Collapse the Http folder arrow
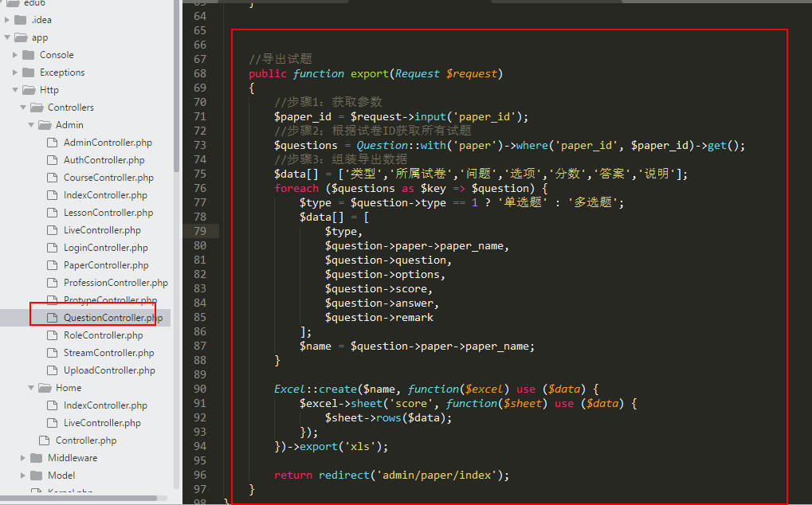 (x=15, y=90)
